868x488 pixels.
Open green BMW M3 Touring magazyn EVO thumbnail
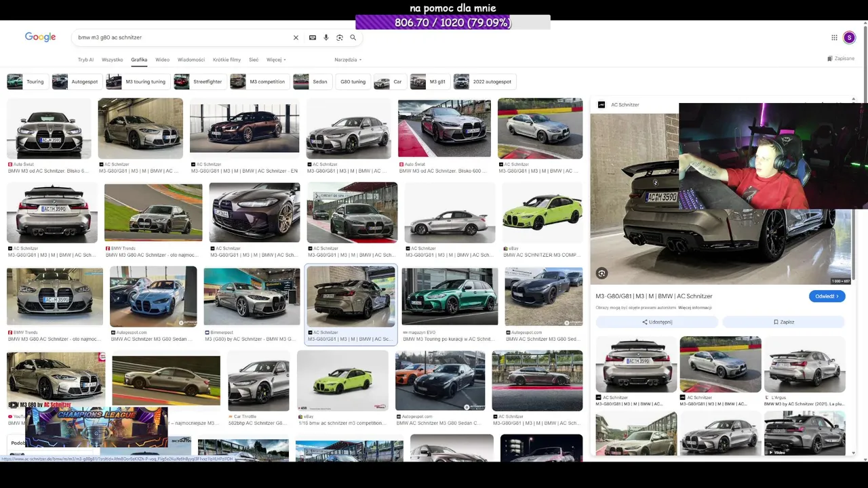coord(450,297)
